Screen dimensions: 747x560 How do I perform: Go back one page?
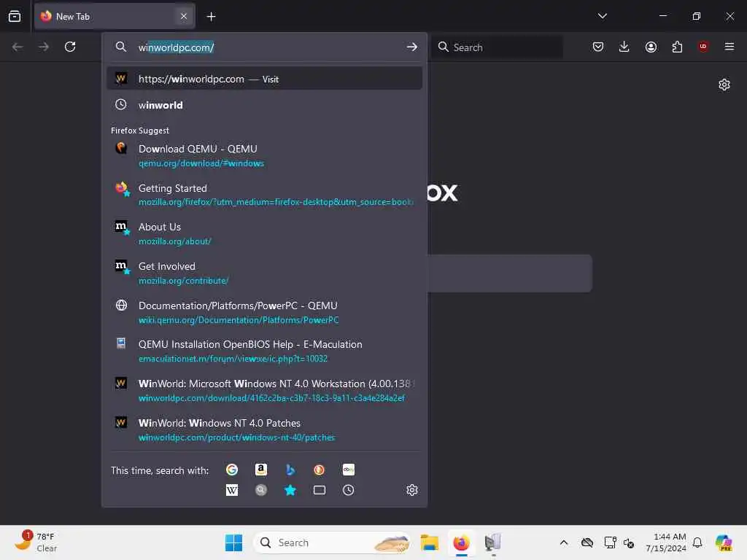(18, 47)
